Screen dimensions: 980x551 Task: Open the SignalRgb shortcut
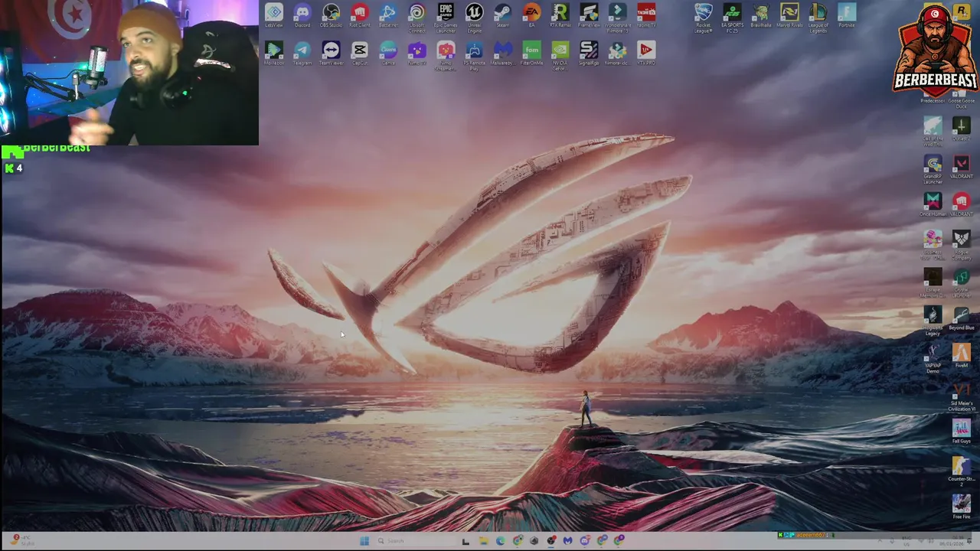click(589, 53)
